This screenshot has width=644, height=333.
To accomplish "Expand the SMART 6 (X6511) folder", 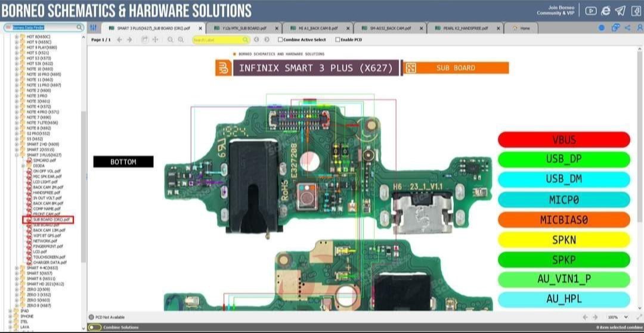I will pos(17,278).
